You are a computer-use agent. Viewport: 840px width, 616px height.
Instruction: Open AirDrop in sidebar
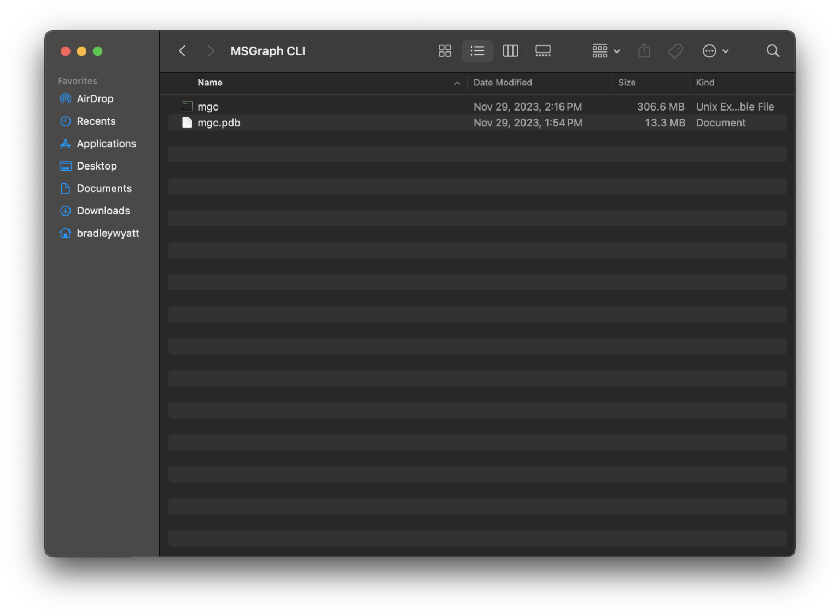tap(95, 98)
